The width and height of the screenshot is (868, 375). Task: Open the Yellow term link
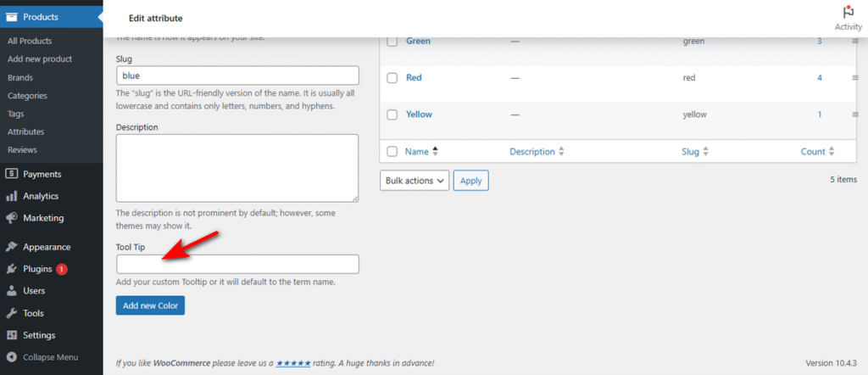point(419,114)
